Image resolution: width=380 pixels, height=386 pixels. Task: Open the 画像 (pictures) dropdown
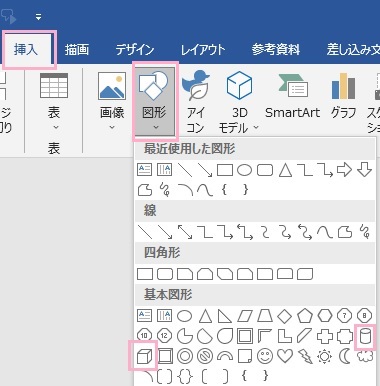pyautogui.click(x=112, y=103)
